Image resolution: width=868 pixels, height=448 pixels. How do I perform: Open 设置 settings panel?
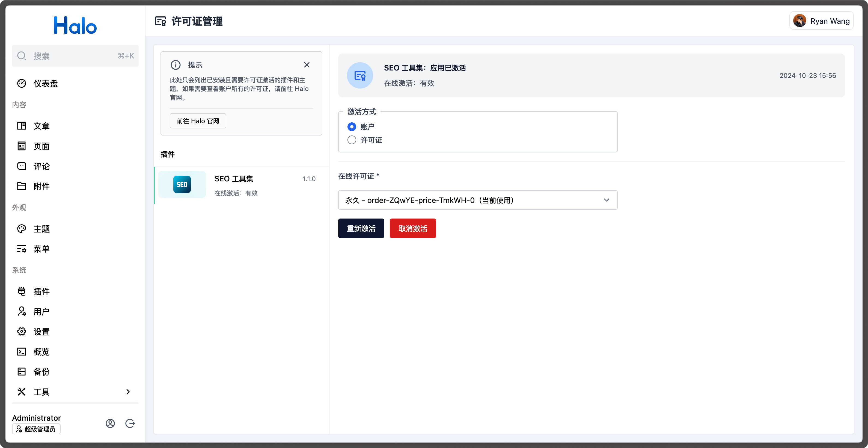click(x=40, y=331)
